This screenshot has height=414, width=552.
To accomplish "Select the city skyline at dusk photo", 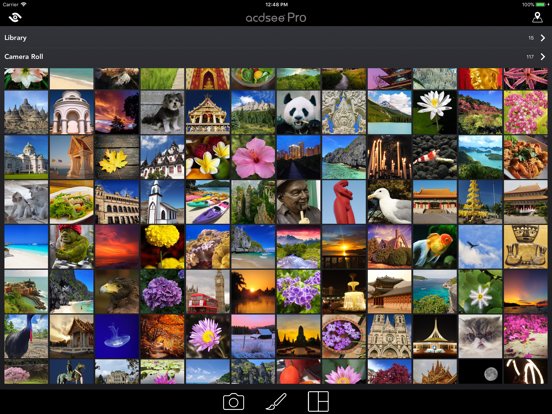I will [x=299, y=157].
